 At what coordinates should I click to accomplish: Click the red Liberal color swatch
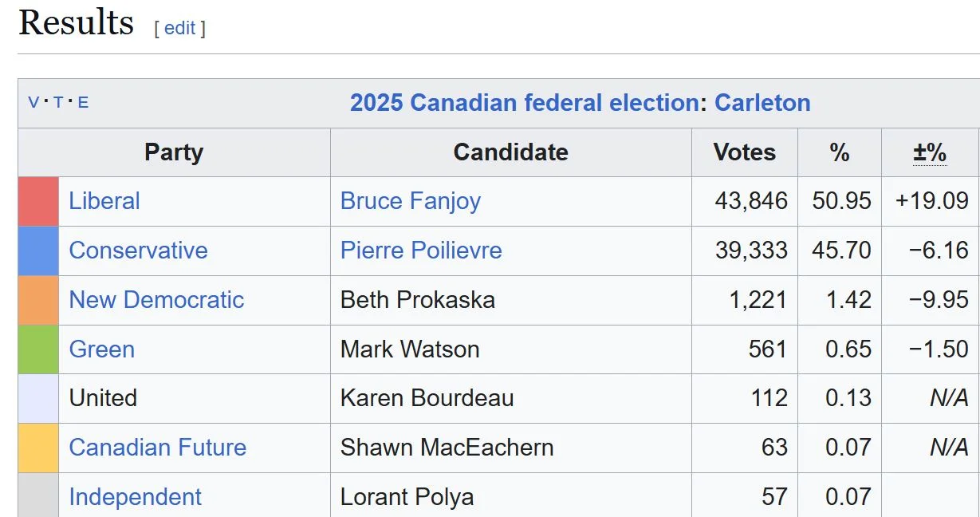pyautogui.click(x=38, y=201)
